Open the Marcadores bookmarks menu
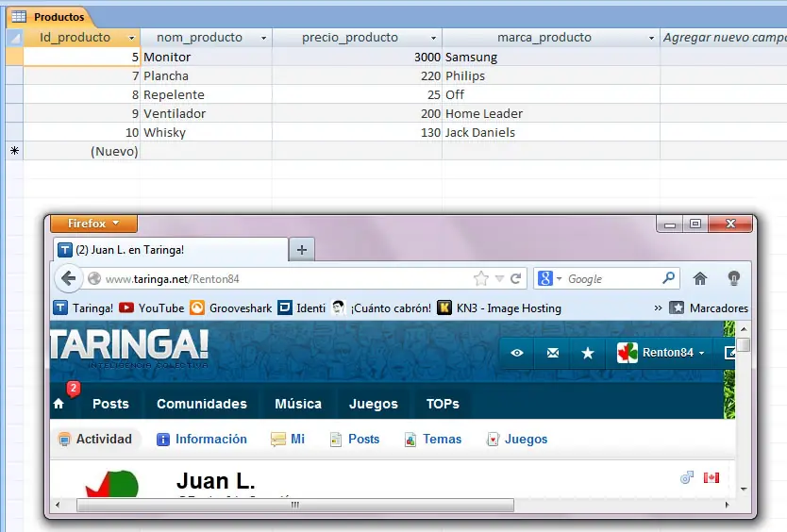This screenshot has height=532, width=787. point(709,308)
